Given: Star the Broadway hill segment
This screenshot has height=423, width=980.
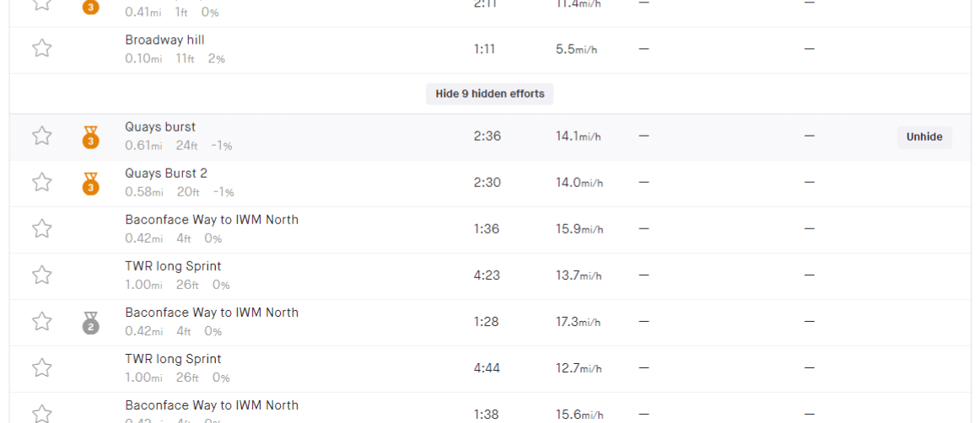Looking at the screenshot, I should pos(42,49).
